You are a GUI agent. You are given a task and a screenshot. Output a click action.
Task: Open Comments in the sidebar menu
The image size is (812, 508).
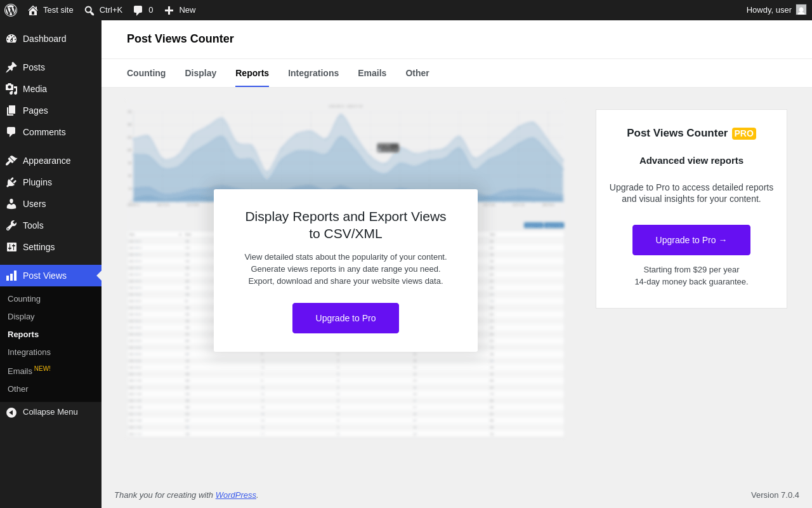(x=51, y=132)
